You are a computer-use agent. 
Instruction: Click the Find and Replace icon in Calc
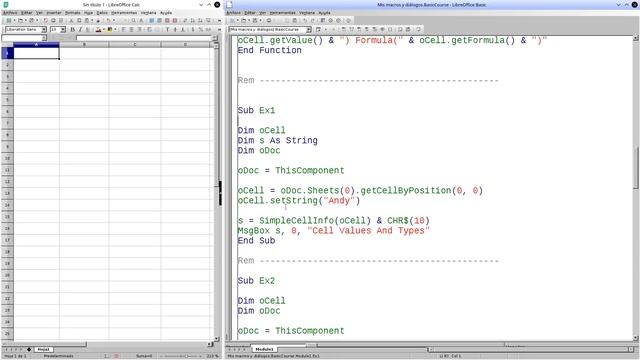coord(133,20)
